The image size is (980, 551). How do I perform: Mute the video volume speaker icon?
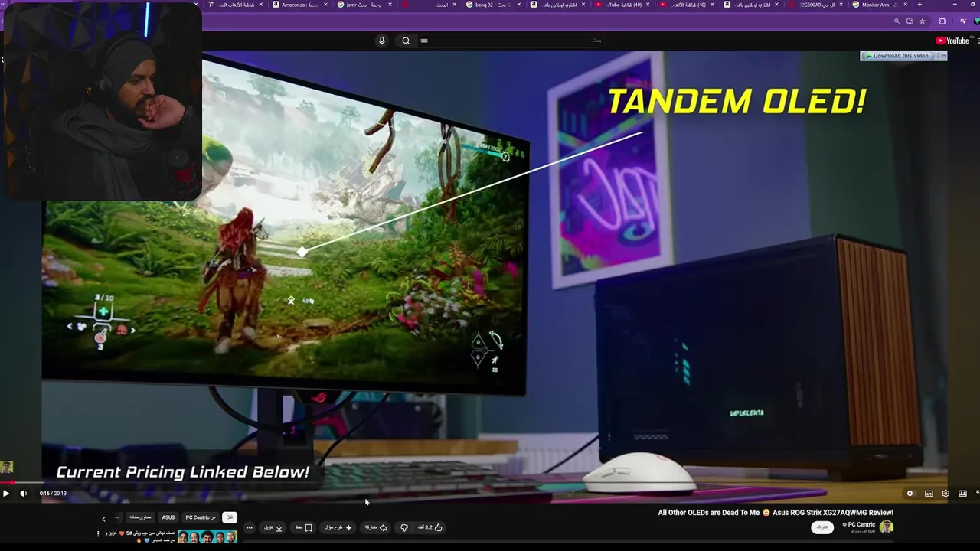tap(23, 494)
